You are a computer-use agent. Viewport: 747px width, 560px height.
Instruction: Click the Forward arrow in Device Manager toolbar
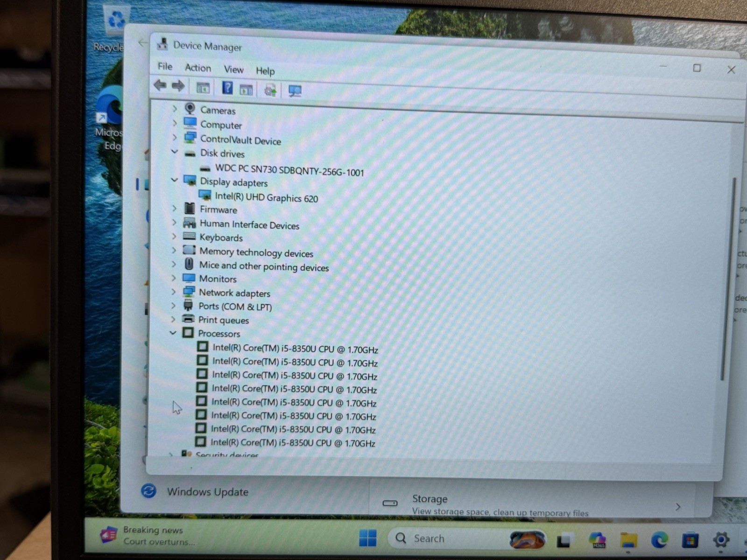(178, 86)
